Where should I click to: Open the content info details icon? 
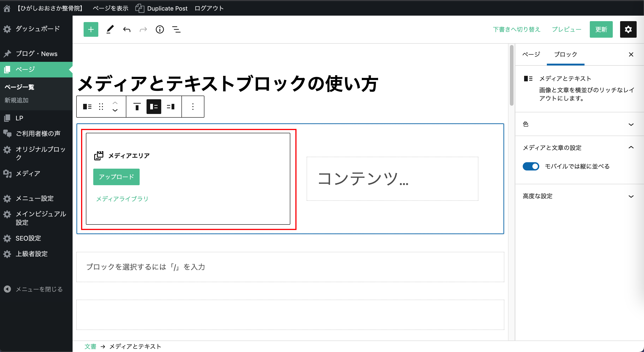click(x=160, y=29)
